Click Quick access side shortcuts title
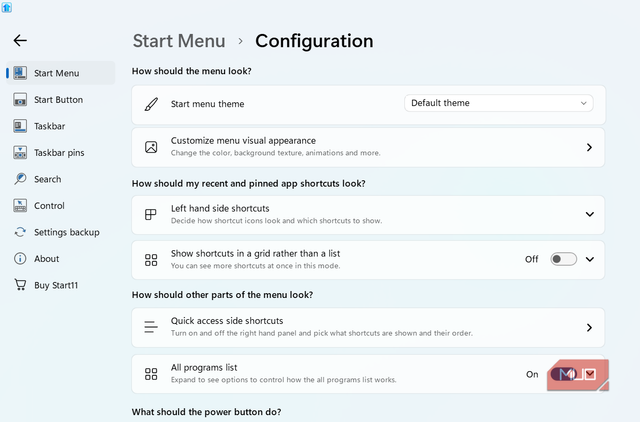The image size is (640, 422). coord(227,321)
